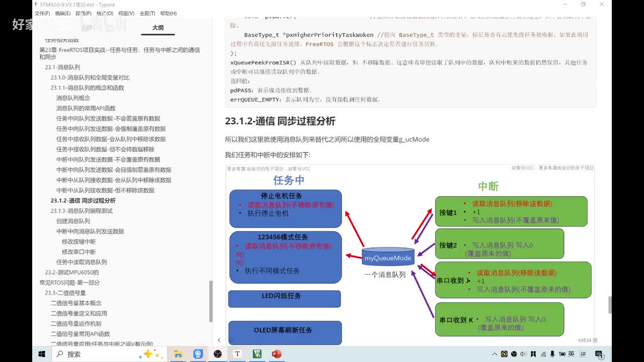Open the PowerPoint taskbar icon
Screen dimensions: 644x362
coord(276,354)
